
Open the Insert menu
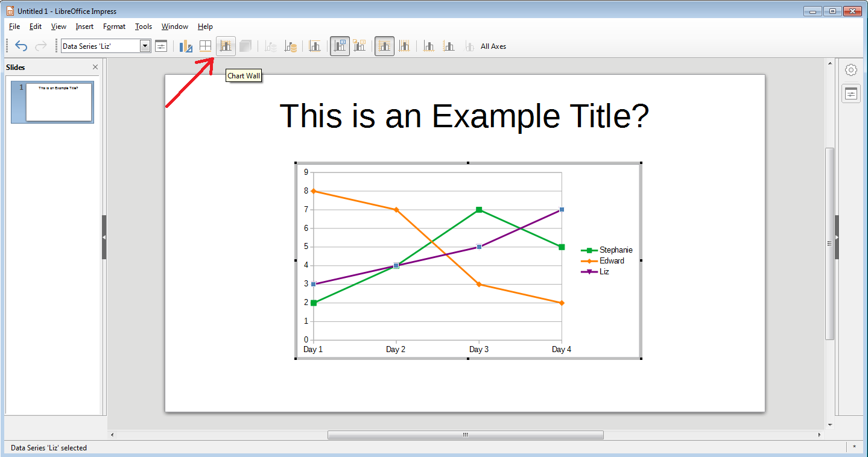point(84,27)
